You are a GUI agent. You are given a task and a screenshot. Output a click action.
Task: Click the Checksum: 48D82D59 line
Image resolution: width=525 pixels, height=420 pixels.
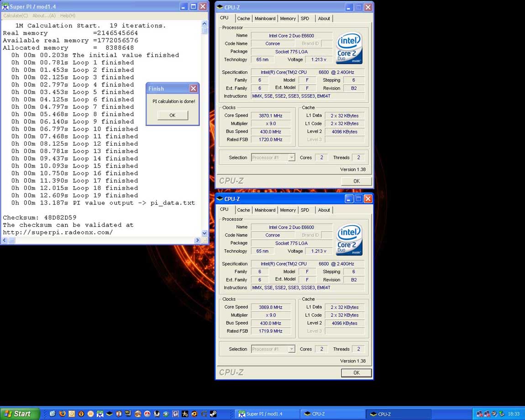pos(40,218)
